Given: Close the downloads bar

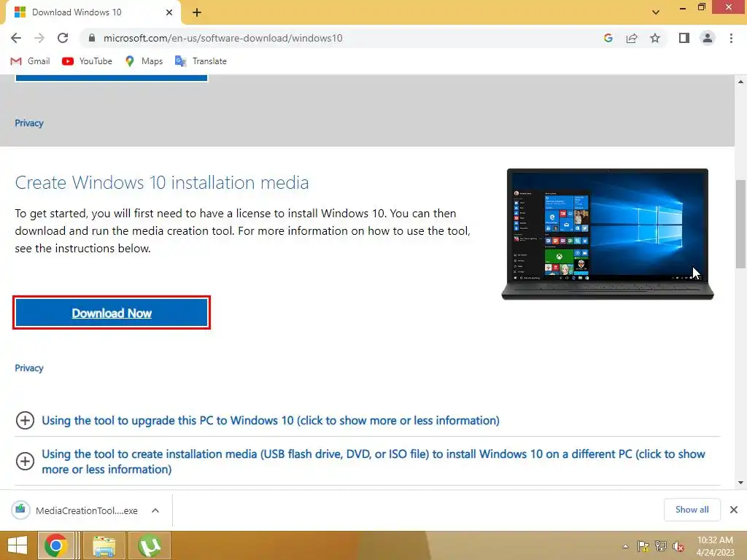Looking at the screenshot, I should pyautogui.click(x=734, y=510).
